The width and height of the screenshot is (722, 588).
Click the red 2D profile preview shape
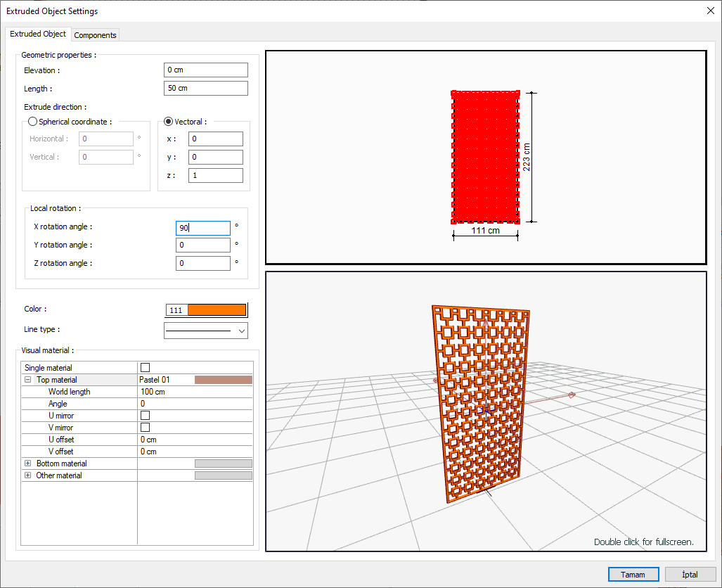click(485, 157)
